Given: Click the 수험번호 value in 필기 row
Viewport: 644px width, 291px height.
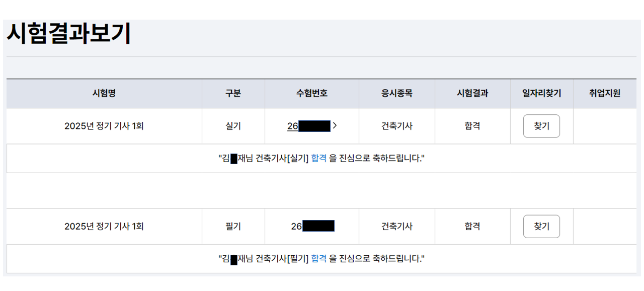Looking at the screenshot, I should 312,227.
